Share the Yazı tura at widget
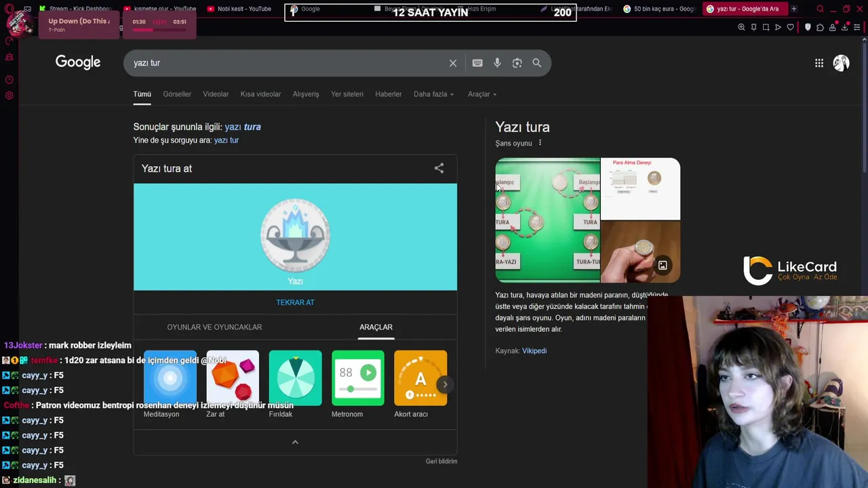The width and height of the screenshot is (868, 488). [x=439, y=168]
